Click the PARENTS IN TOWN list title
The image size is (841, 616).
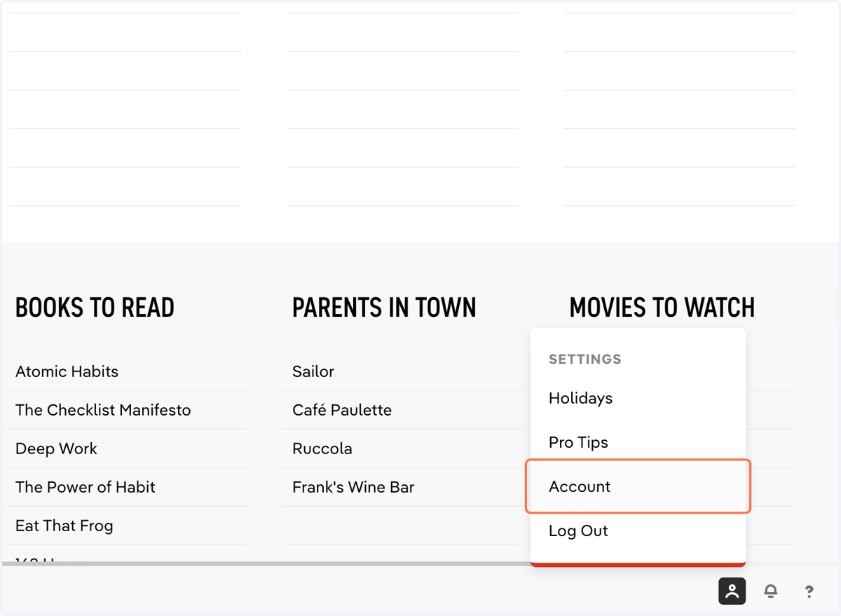[x=384, y=308]
